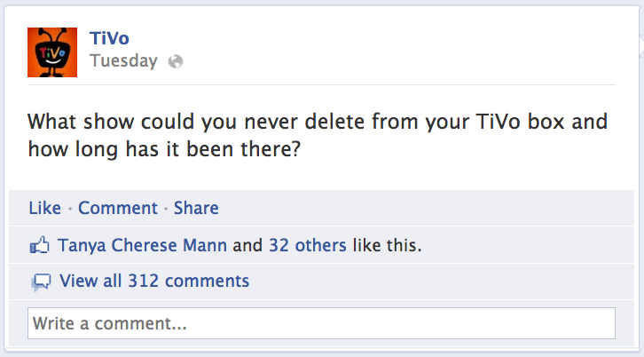
Task: Open the TiVo page name link
Action: [x=109, y=38]
